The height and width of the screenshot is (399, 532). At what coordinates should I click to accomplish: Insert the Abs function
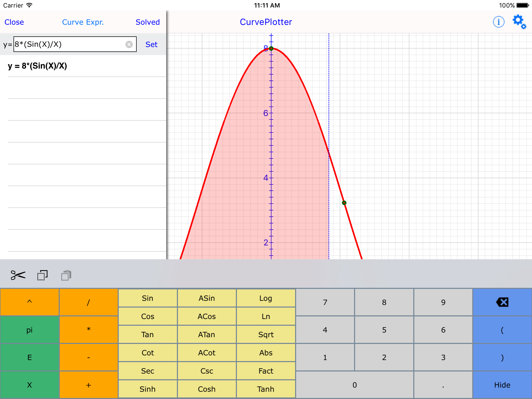(x=266, y=353)
